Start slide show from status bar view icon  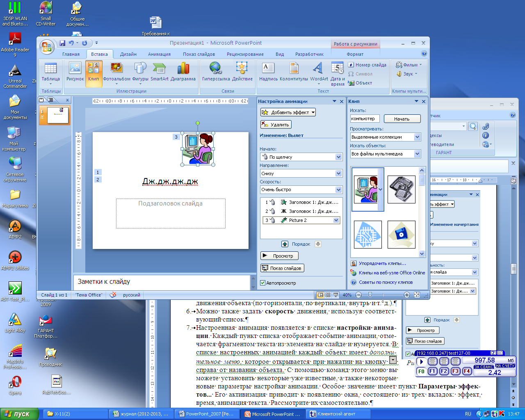[336, 295]
